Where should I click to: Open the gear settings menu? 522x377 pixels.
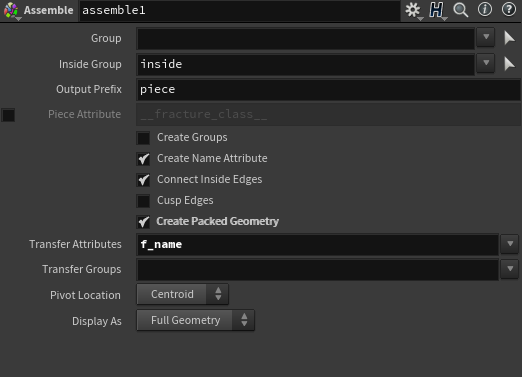(x=413, y=10)
